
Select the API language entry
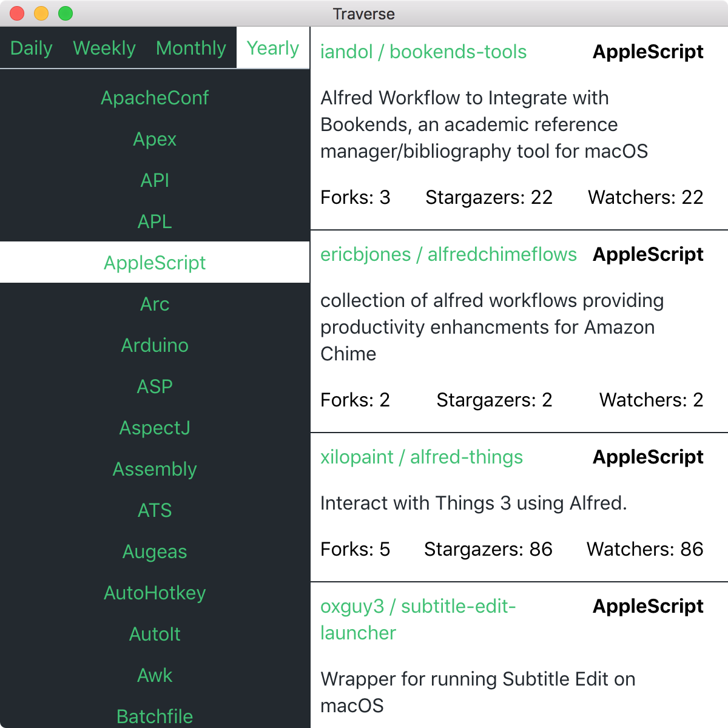pos(155,180)
